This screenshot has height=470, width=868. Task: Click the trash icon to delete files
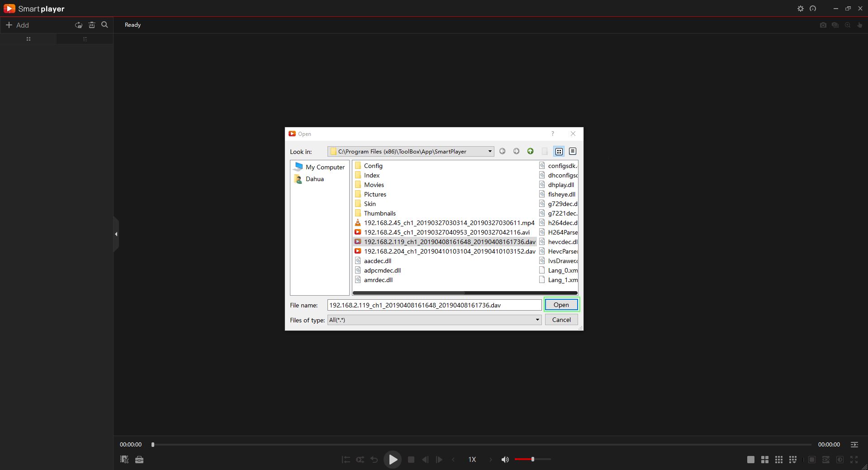92,25
